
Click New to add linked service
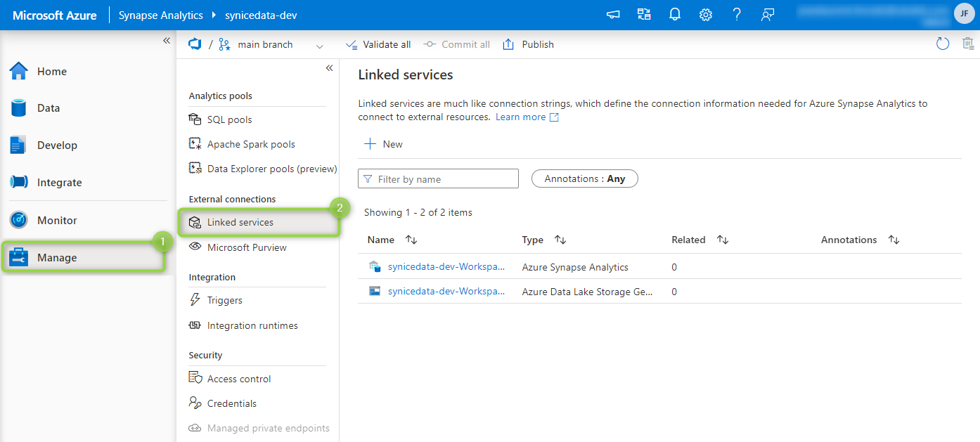[383, 144]
